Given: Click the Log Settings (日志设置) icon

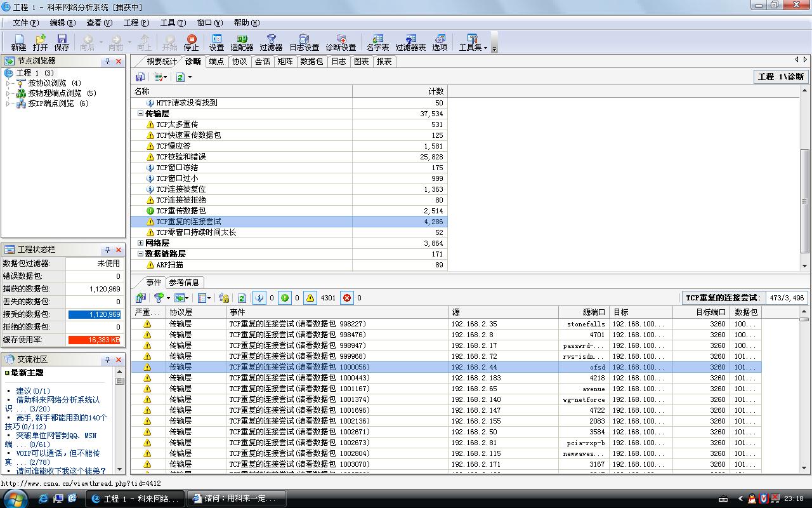Looking at the screenshot, I should pos(304,43).
